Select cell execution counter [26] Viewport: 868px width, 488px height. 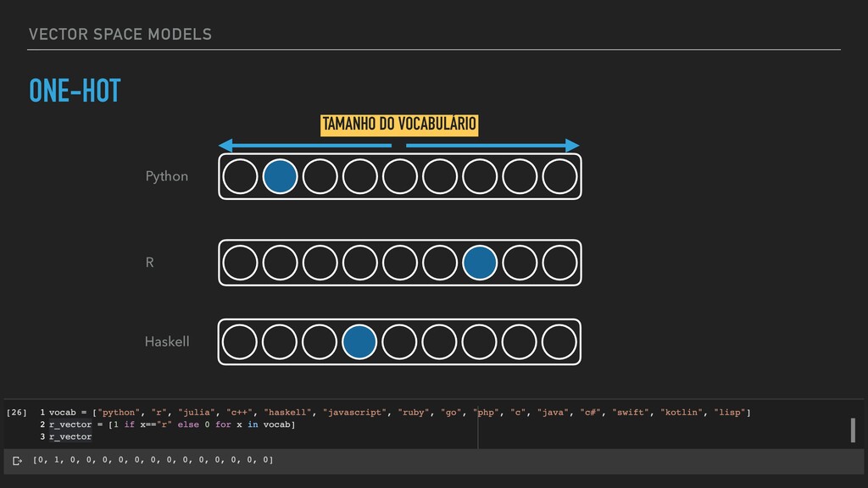coord(17,413)
